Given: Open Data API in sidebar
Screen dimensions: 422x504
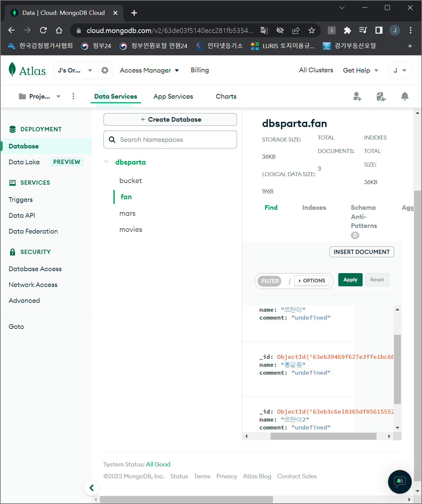Looking at the screenshot, I should pyautogui.click(x=22, y=215).
